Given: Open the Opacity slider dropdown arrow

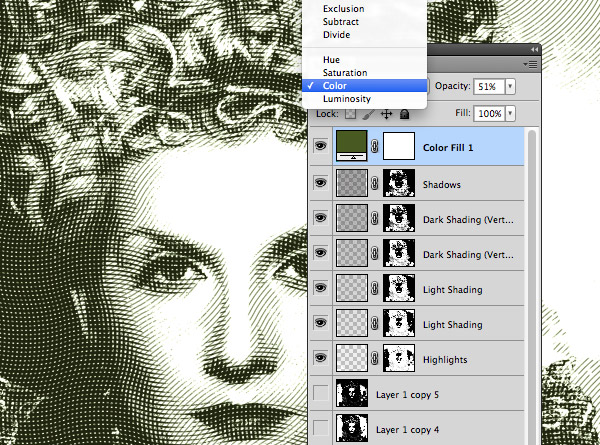Looking at the screenshot, I should (x=511, y=87).
